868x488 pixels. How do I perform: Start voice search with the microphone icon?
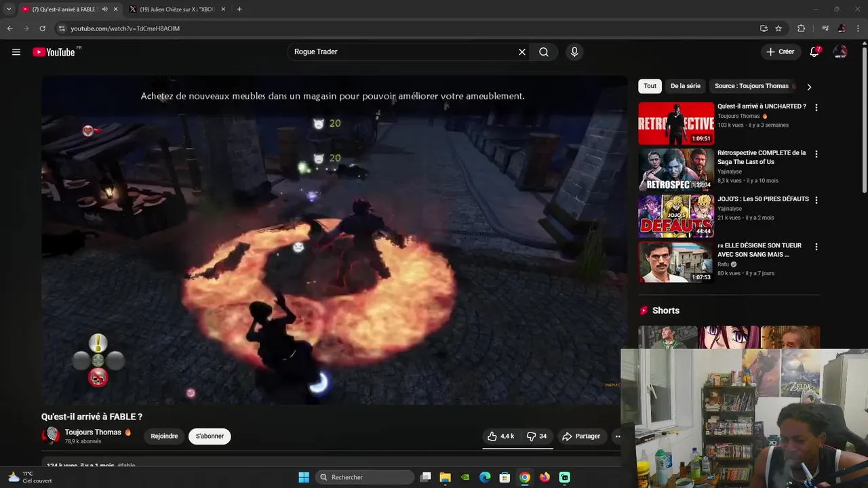574,52
